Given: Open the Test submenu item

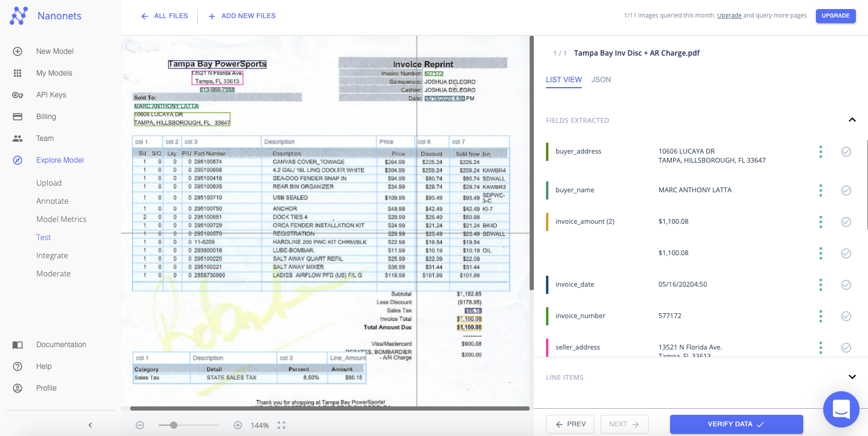Looking at the screenshot, I should [44, 238].
